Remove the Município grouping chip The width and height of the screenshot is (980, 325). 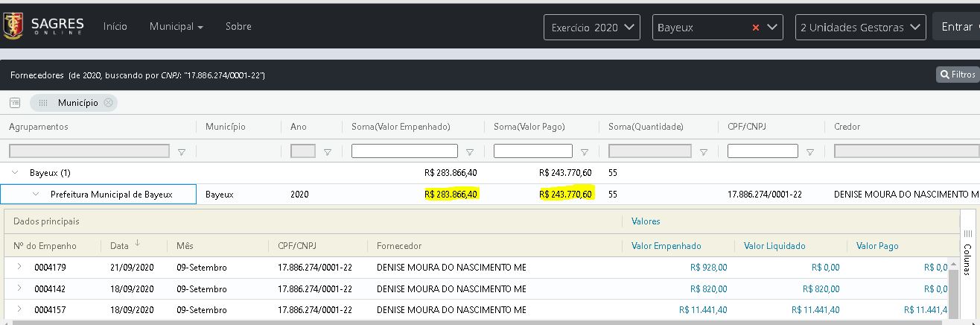pos(108,103)
